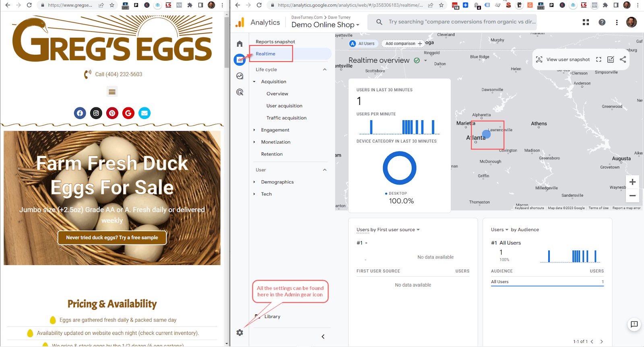Open the Greg's Eggs Google icon

[x=128, y=113]
